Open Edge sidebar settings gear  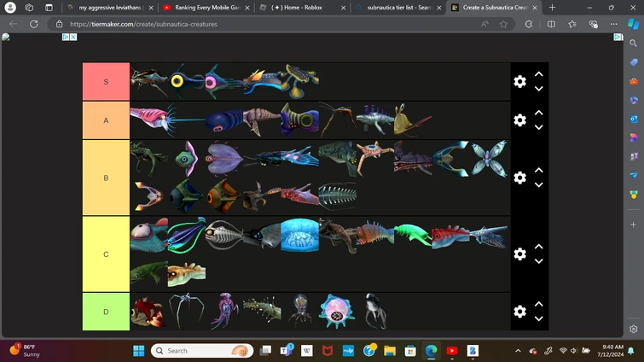633,329
